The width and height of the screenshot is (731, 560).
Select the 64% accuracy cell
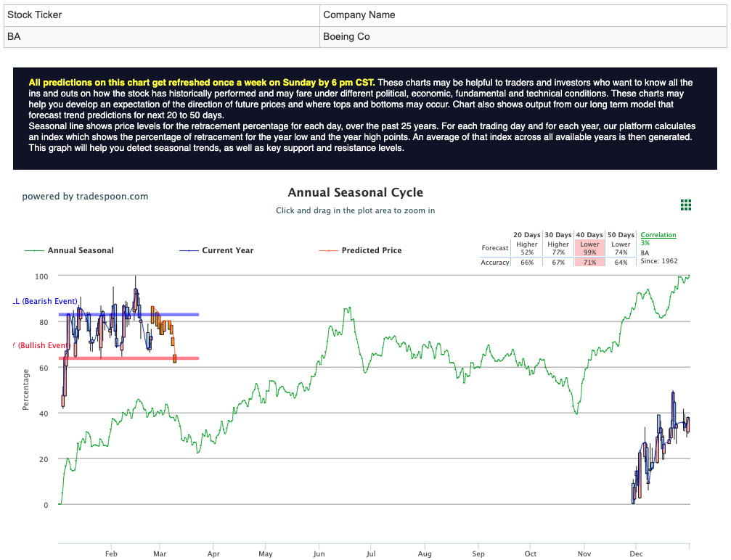[x=621, y=263]
